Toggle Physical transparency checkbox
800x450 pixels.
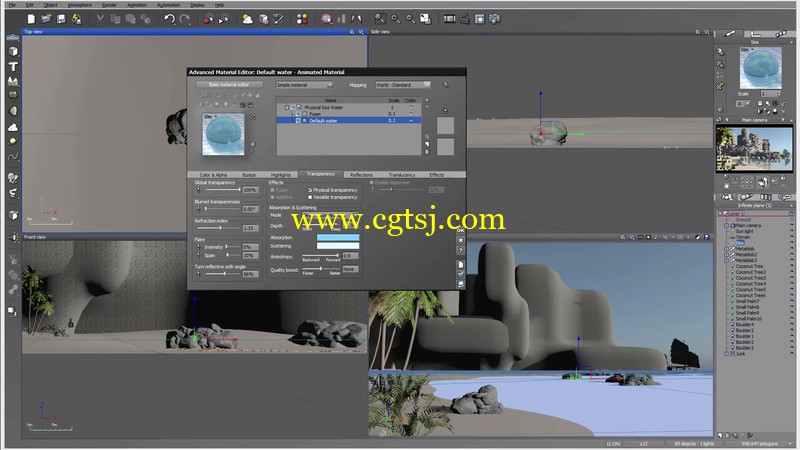[310, 190]
